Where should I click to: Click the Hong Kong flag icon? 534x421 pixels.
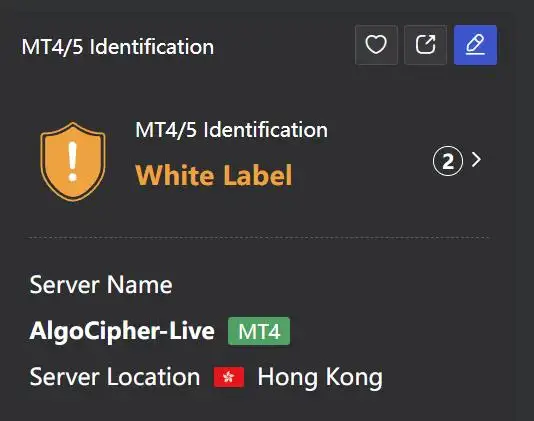[229, 377]
